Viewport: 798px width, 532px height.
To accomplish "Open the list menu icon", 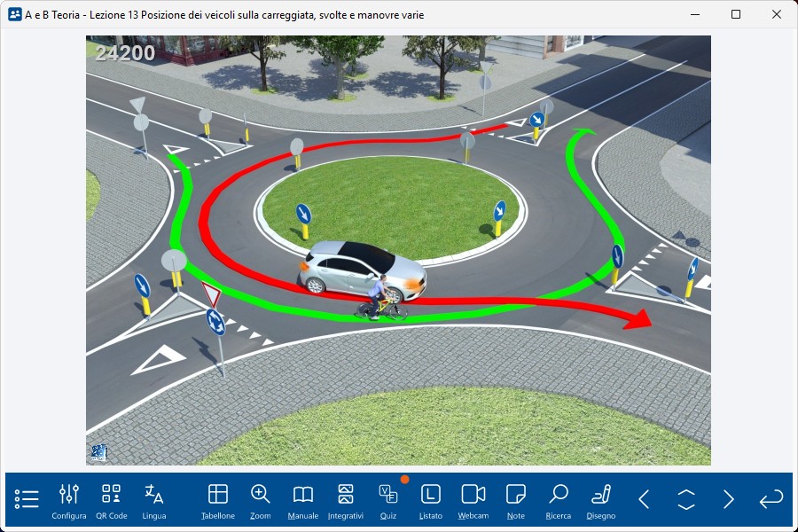I will (27, 499).
